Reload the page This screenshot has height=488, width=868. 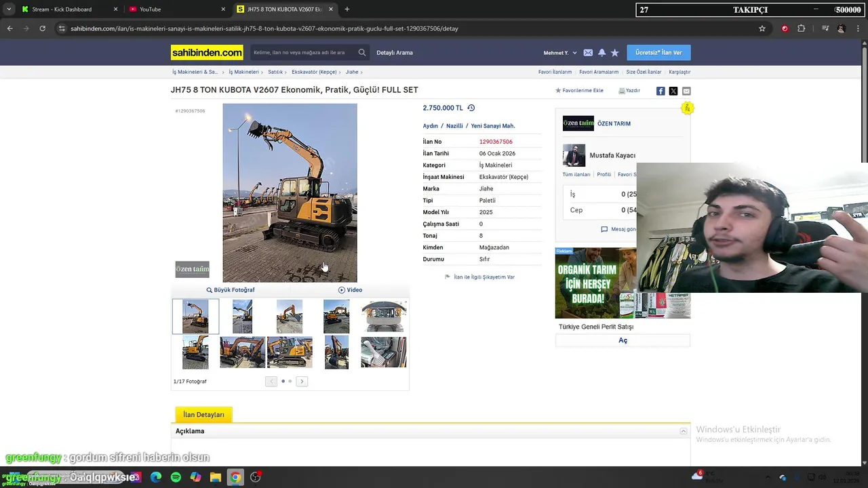42,28
